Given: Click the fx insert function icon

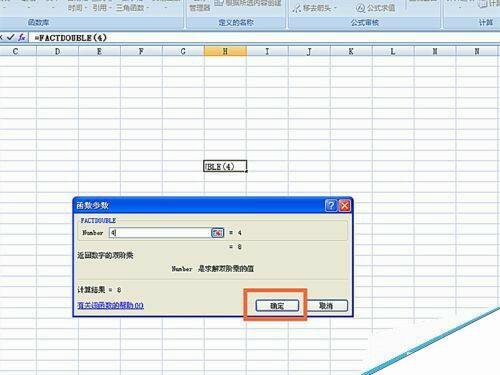Looking at the screenshot, I should (22, 37).
